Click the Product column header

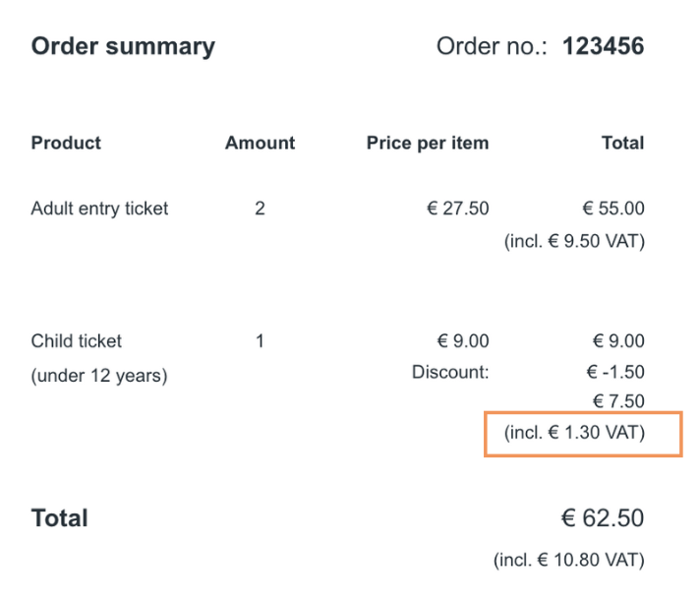pyautogui.click(x=66, y=143)
